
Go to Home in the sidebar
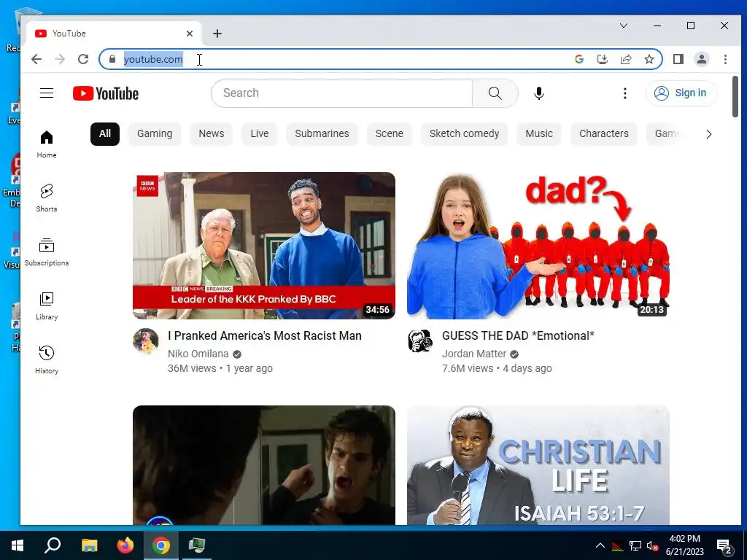point(47,144)
